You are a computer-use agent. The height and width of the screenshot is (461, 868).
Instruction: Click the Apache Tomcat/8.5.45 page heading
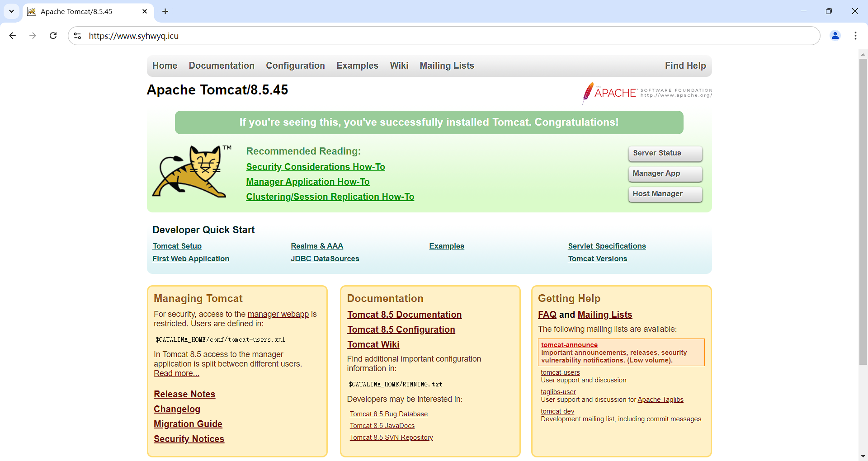[217, 90]
